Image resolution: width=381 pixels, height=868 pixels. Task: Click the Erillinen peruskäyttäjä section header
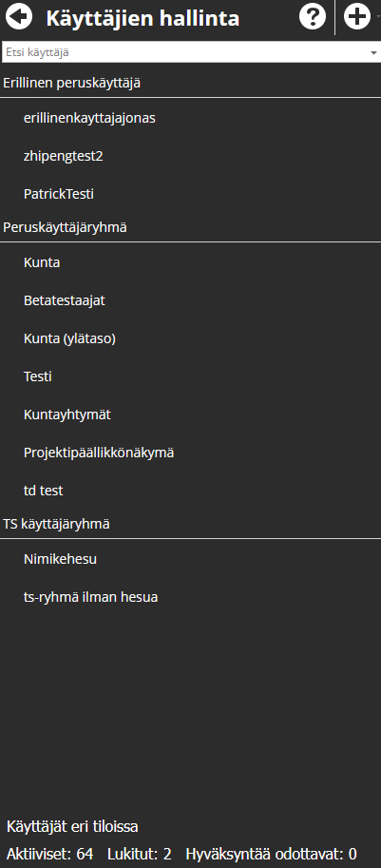(x=72, y=83)
